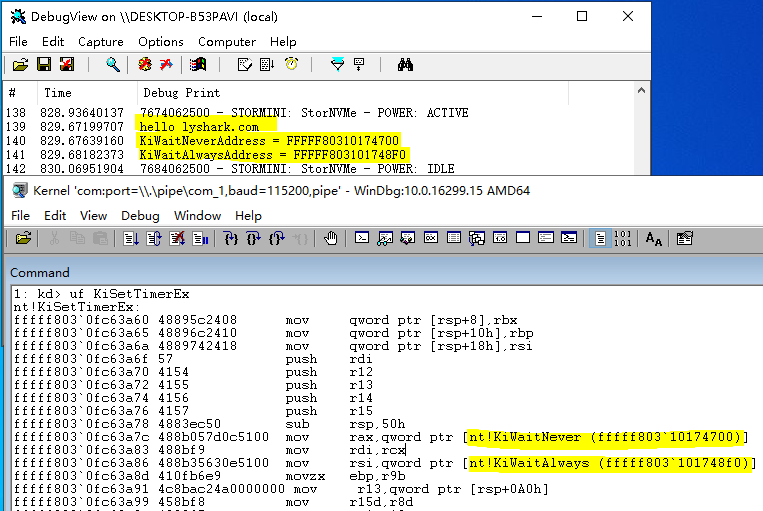Open the Command Browser window icon

(568, 238)
